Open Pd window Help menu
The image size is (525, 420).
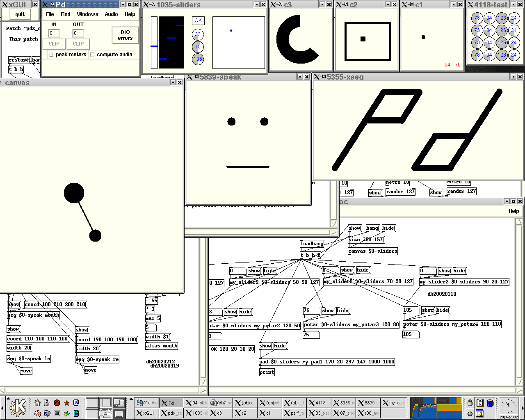click(130, 14)
